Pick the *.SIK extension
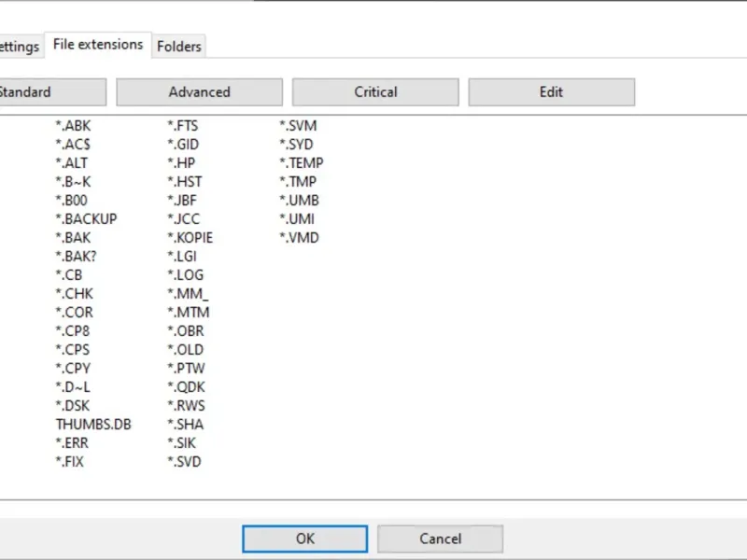 point(181,442)
